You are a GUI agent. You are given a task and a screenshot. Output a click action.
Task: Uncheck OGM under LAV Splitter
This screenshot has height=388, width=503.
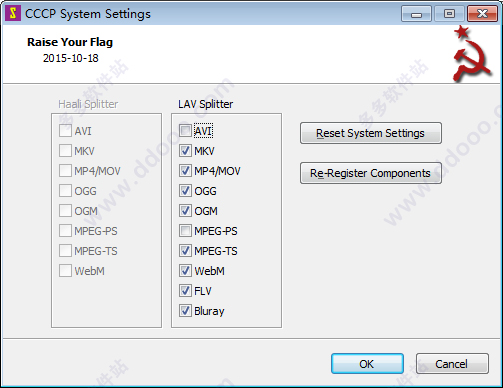tap(185, 211)
